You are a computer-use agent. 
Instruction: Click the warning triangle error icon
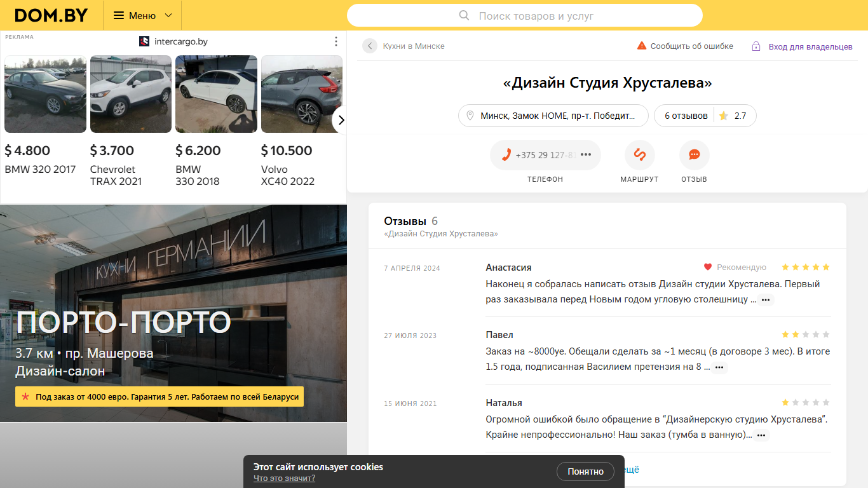(642, 46)
